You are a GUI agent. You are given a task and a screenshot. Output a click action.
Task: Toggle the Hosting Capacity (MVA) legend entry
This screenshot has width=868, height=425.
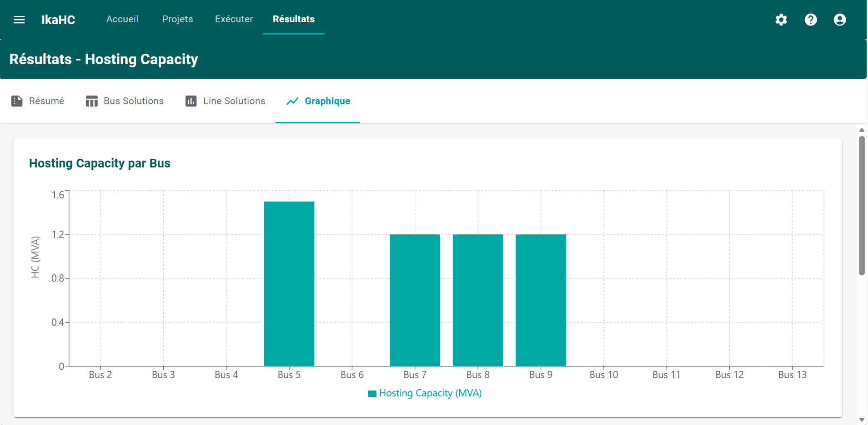(425, 393)
